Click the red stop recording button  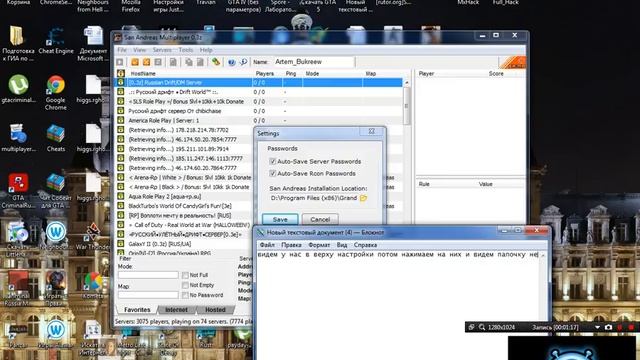[x=631, y=327]
